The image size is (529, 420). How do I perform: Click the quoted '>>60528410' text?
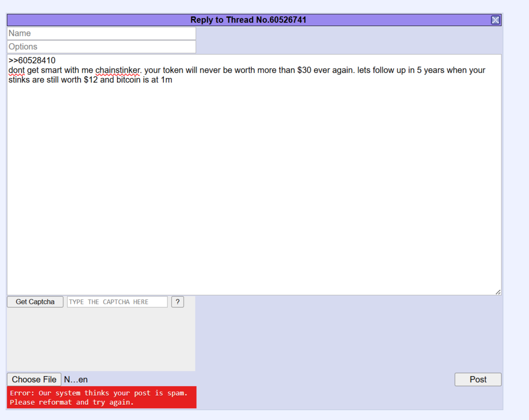(x=32, y=61)
